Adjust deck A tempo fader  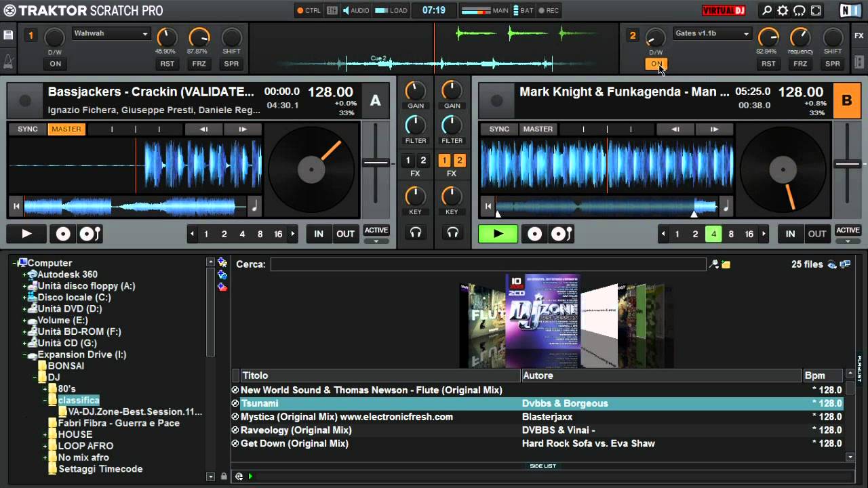pos(376,163)
